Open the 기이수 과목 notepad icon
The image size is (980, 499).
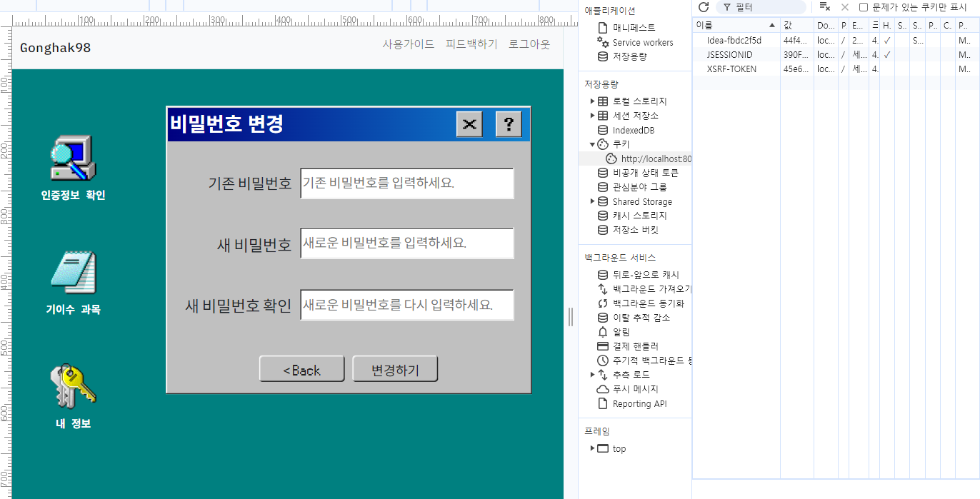pos(73,283)
